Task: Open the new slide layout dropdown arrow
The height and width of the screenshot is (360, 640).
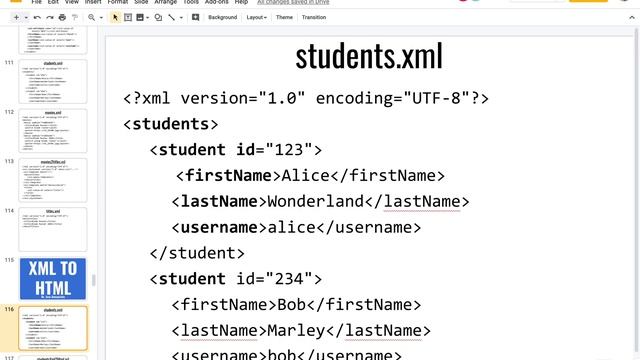Action: click(26, 18)
